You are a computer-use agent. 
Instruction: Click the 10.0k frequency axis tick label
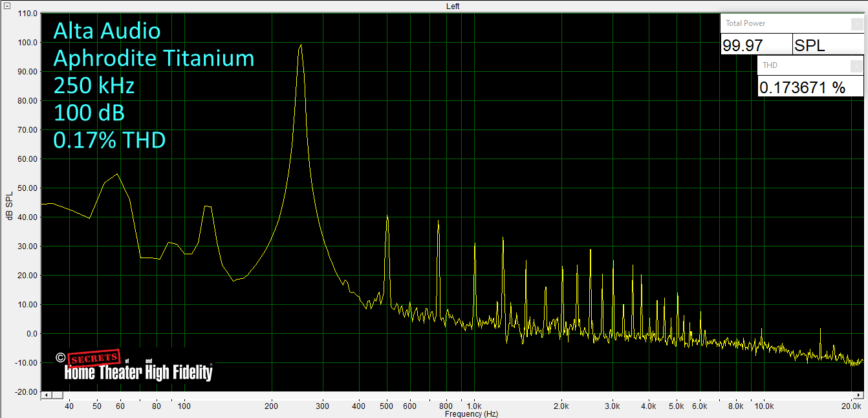click(x=765, y=406)
